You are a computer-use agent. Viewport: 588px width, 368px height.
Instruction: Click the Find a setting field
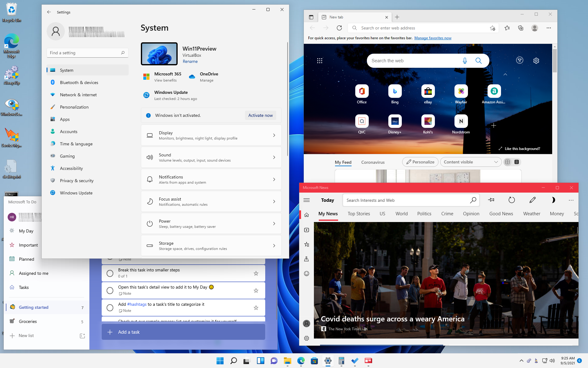pos(88,53)
